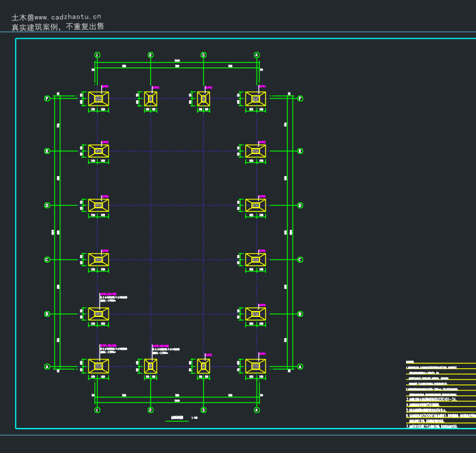Viewport: 476px width, 453px height.
Task: Select the footing at axes 4 and C
Action: pyautogui.click(x=256, y=260)
